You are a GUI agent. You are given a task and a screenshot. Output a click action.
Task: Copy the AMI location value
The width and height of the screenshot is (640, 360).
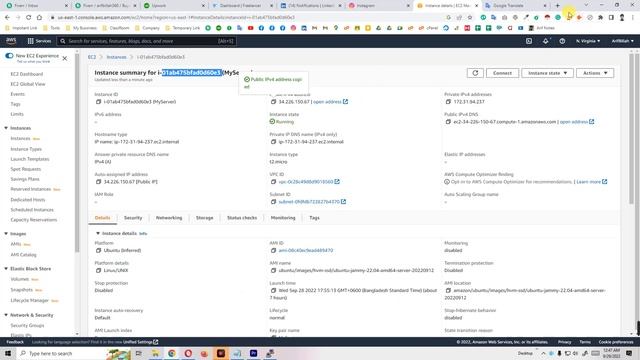[448, 290]
